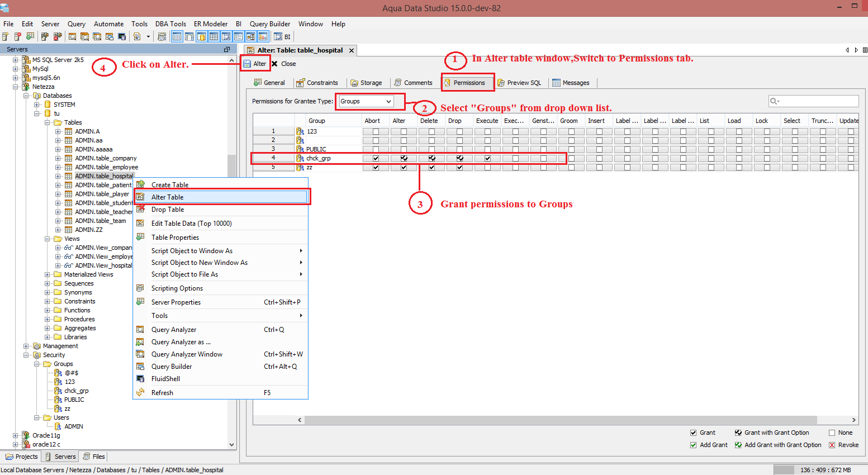Click the Edit Table Data icon

click(141, 224)
